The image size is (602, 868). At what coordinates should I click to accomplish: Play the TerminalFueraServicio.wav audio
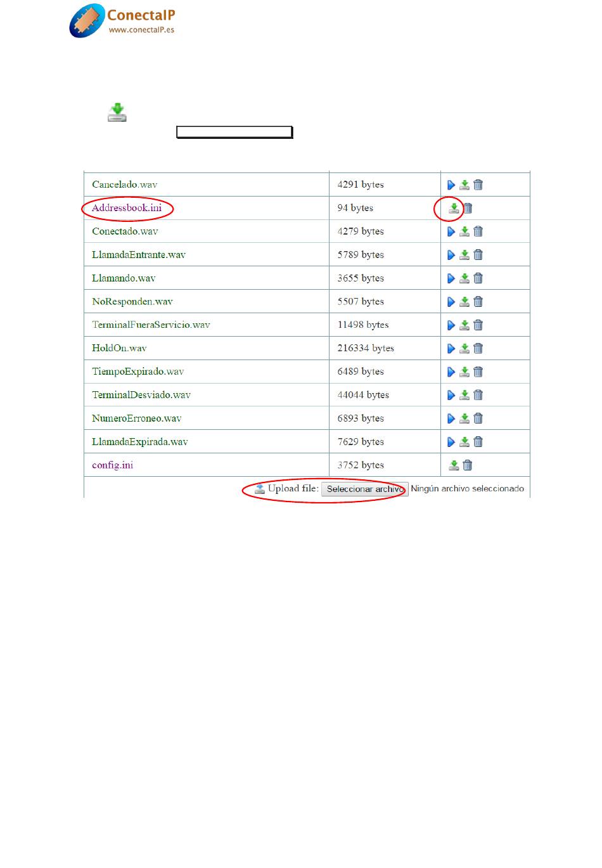click(451, 325)
